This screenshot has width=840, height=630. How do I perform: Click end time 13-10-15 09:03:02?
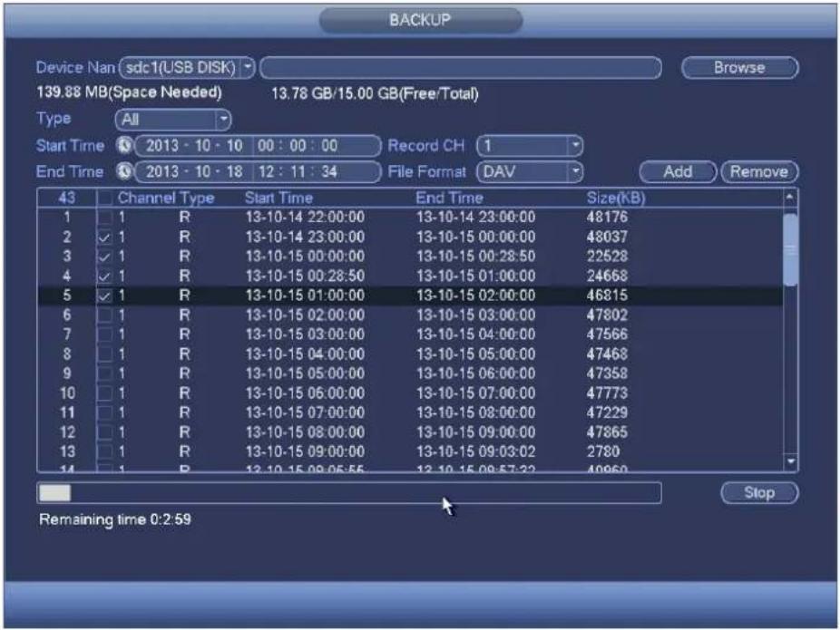click(475, 451)
